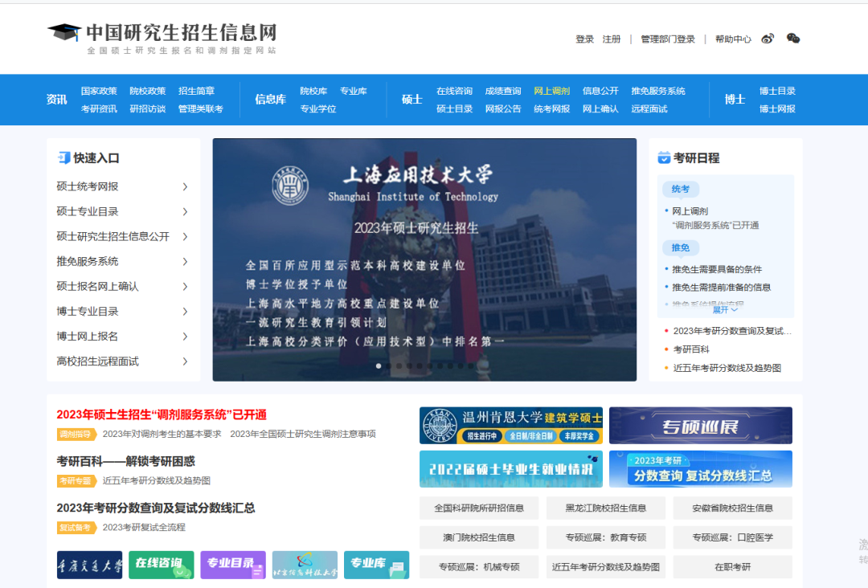Open 远程面试 in the nav bar
Image resolution: width=868 pixels, height=588 pixels.
tap(649, 108)
